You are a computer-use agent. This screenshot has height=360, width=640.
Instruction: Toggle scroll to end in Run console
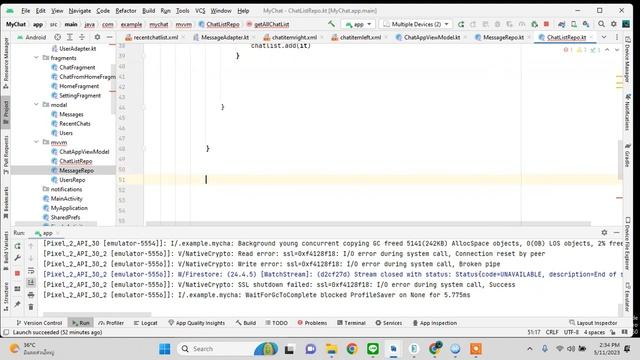click(x=31, y=282)
